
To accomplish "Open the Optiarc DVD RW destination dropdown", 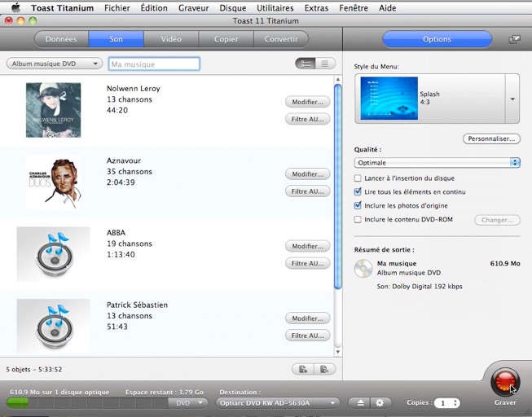I will coord(278,403).
